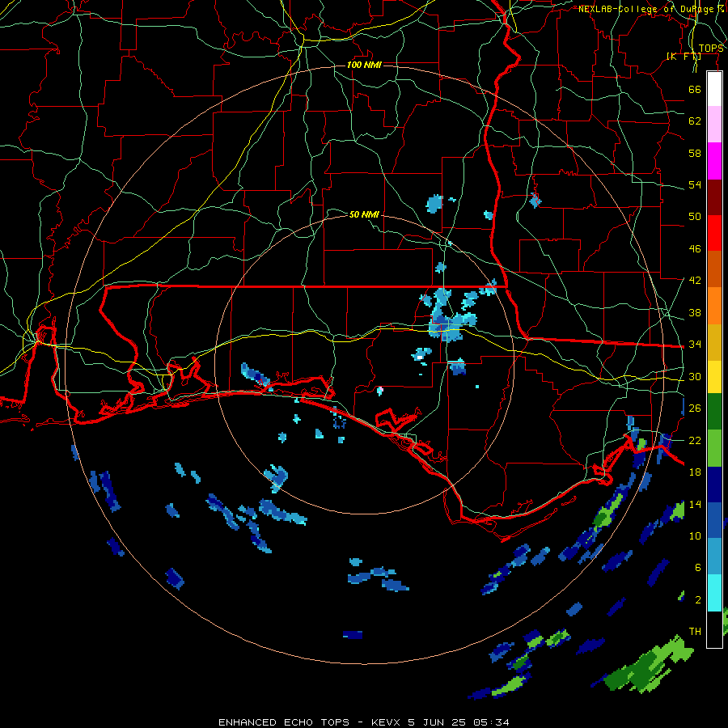Image resolution: width=728 pixels, height=728 pixels.
Task: Click the legend value "26"
Action: (695, 408)
